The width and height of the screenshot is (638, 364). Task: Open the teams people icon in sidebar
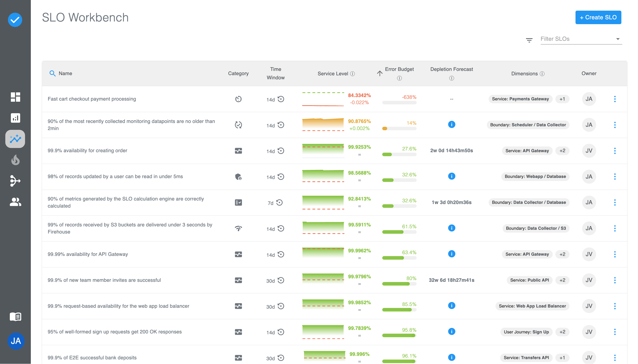15,202
